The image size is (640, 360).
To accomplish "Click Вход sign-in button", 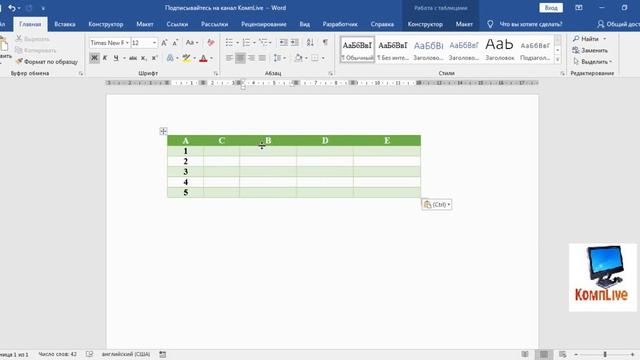I will pyautogui.click(x=551, y=8).
